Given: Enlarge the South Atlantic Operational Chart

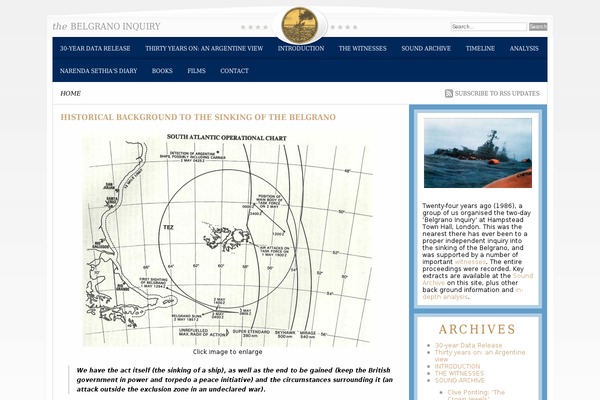Looking at the screenshot, I should [227, 240].
